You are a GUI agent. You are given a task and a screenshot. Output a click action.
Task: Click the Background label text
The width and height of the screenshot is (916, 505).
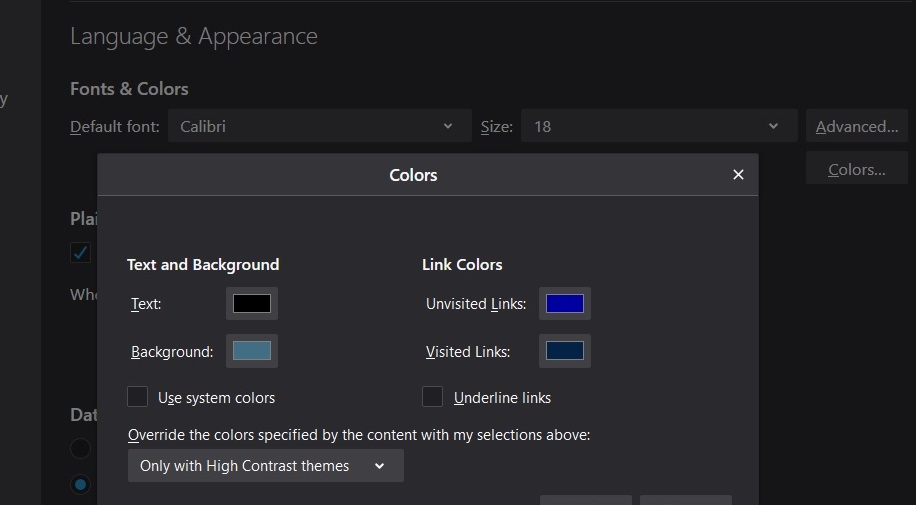(172, 352)
